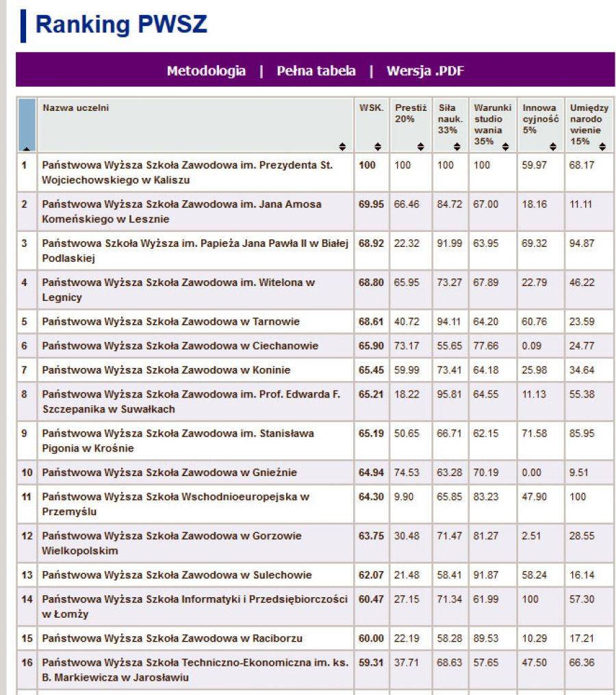
Task: Click Warunki studiowania value 91.87
Action: pos(486,575)
